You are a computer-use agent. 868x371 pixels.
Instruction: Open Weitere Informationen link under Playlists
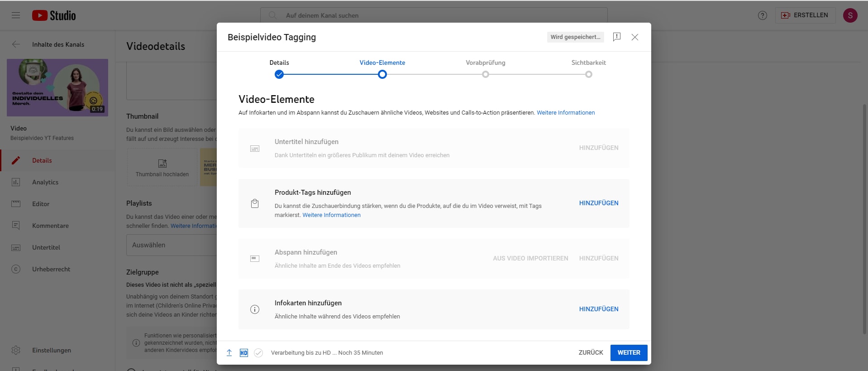194,226
